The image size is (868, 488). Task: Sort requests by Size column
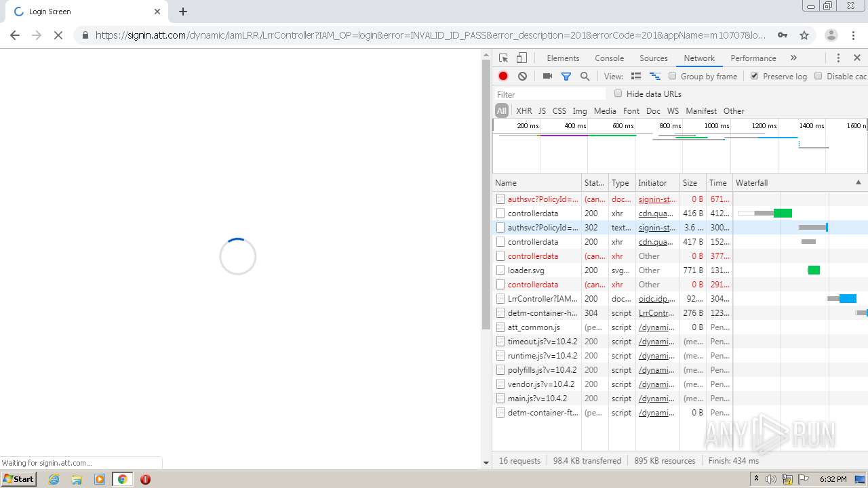[x=692, y=183]
